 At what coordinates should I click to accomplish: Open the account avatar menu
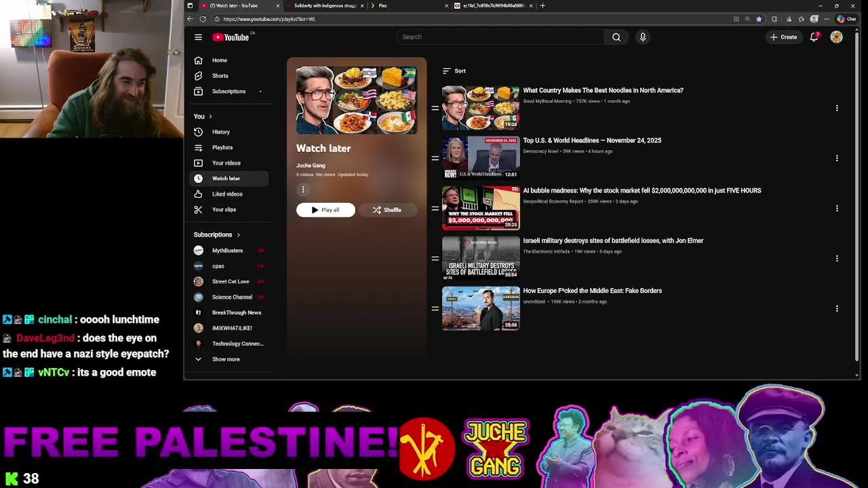pos(836,37)
